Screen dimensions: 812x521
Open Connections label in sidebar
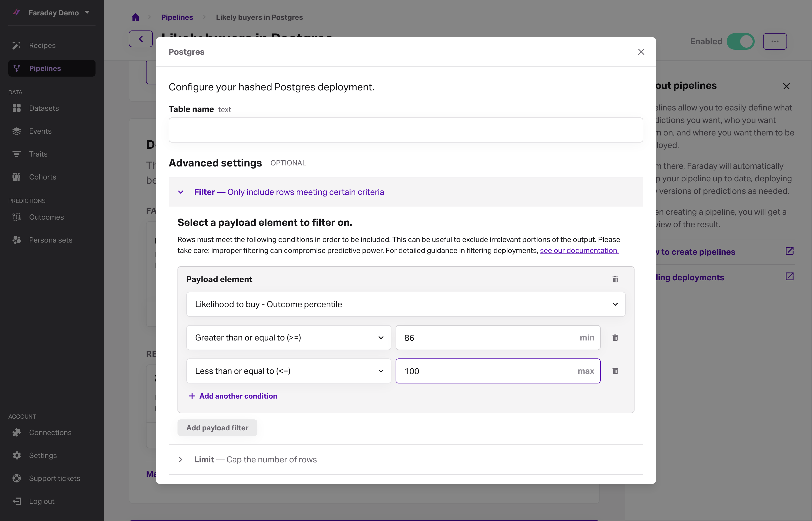pos(50,432)
